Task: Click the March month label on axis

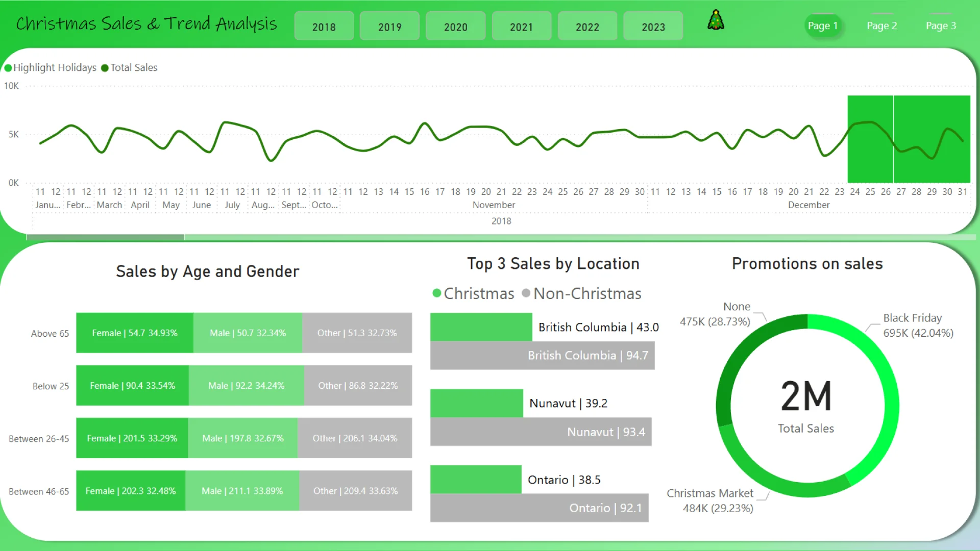Action: click(x=109, y=205)
